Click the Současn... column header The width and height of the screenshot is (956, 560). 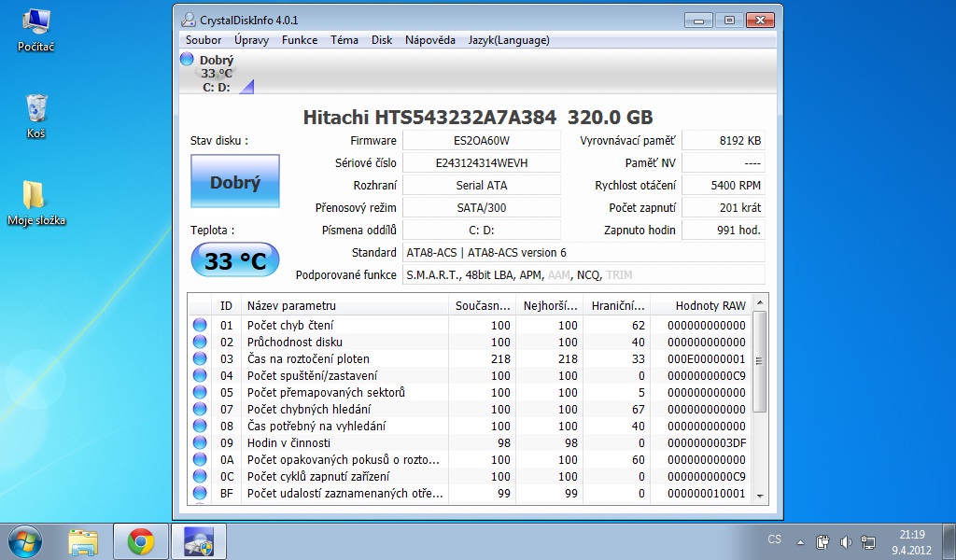click(483, 306)
